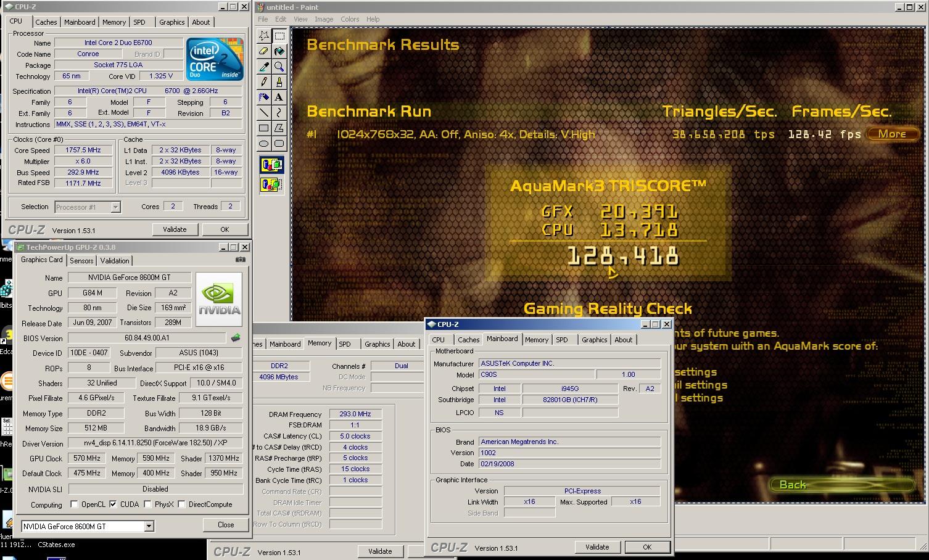The image size is (929, 560).
Task: Select the Pencil tool in Paint
Action: pos(264,82)
